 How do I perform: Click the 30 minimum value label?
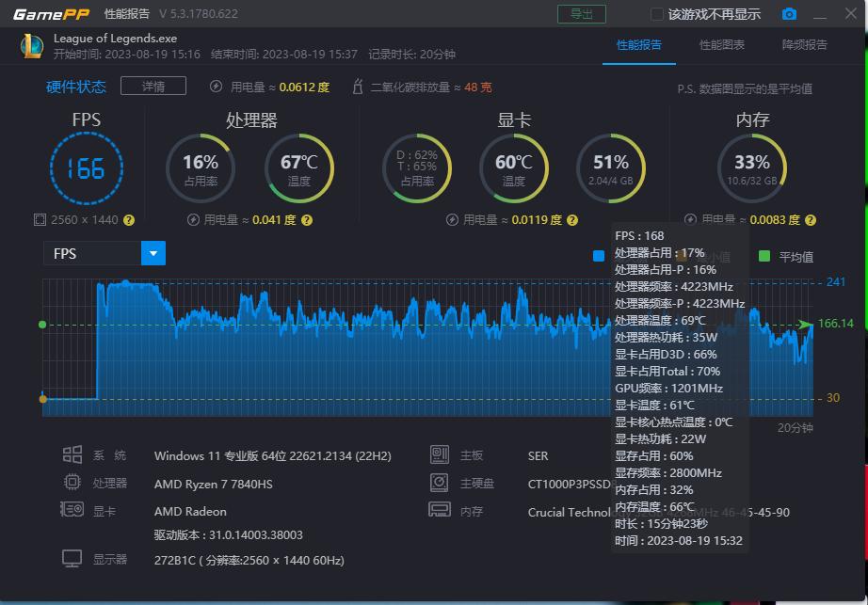pyautogui.click(x=832, y=398)
